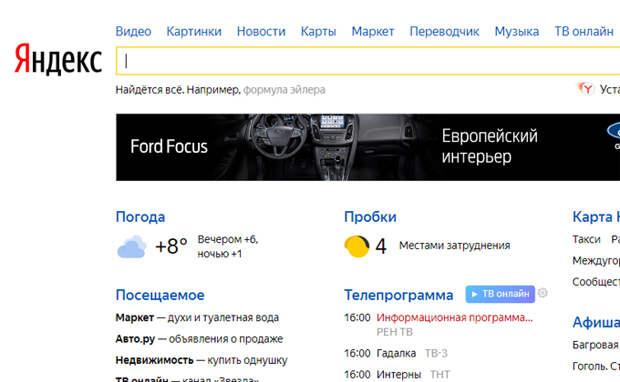Open the Видео tab

click(x=133, y=31)
